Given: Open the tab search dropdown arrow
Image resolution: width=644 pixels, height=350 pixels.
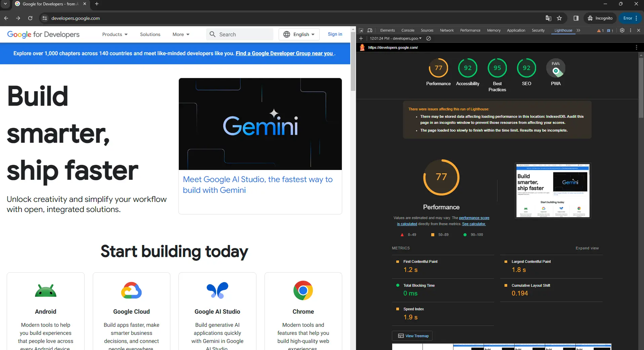Looking at the screenshot, I should 5,4.
